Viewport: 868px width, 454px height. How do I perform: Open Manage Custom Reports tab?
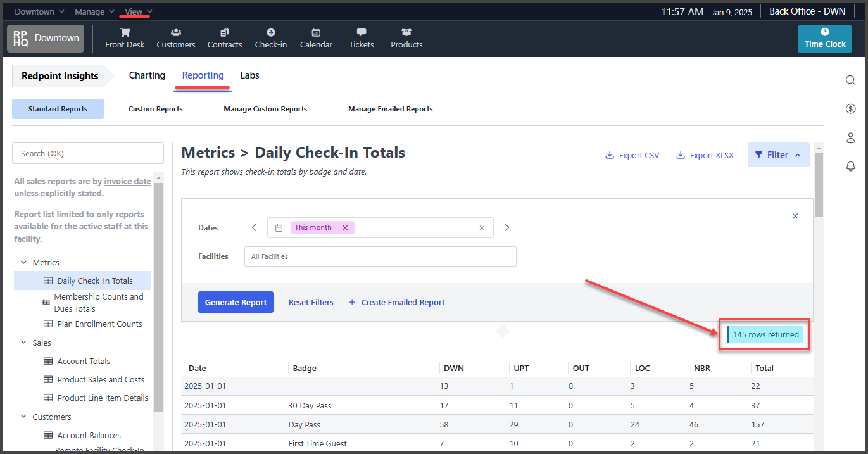coord(265,109)
